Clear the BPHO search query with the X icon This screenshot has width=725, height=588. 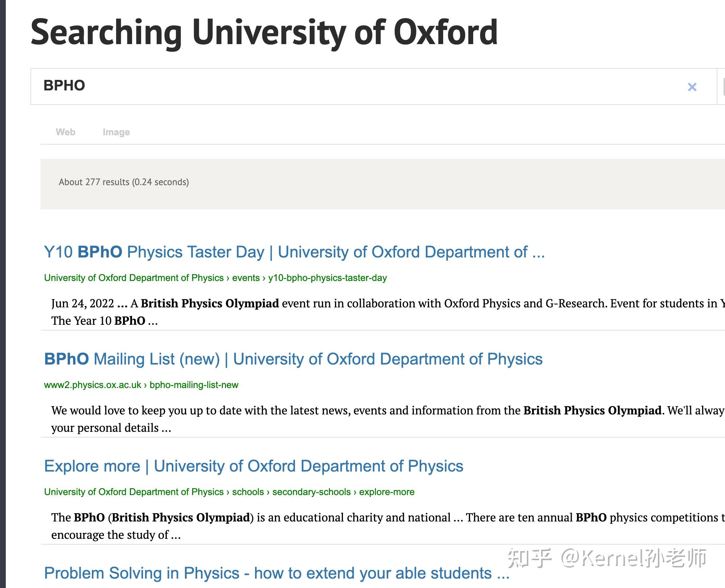(692, 87)
